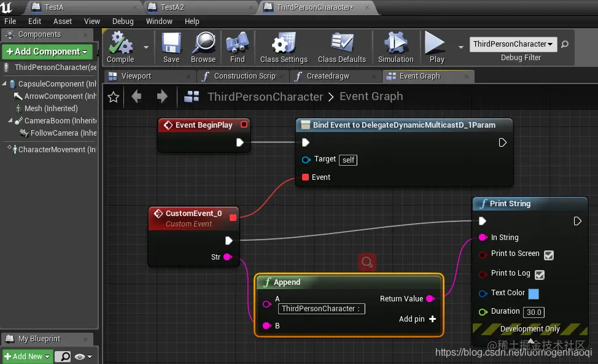Click Bind Event node exec input pin
The width and height of the screenshot is (598, 364).
coord(306,142)
